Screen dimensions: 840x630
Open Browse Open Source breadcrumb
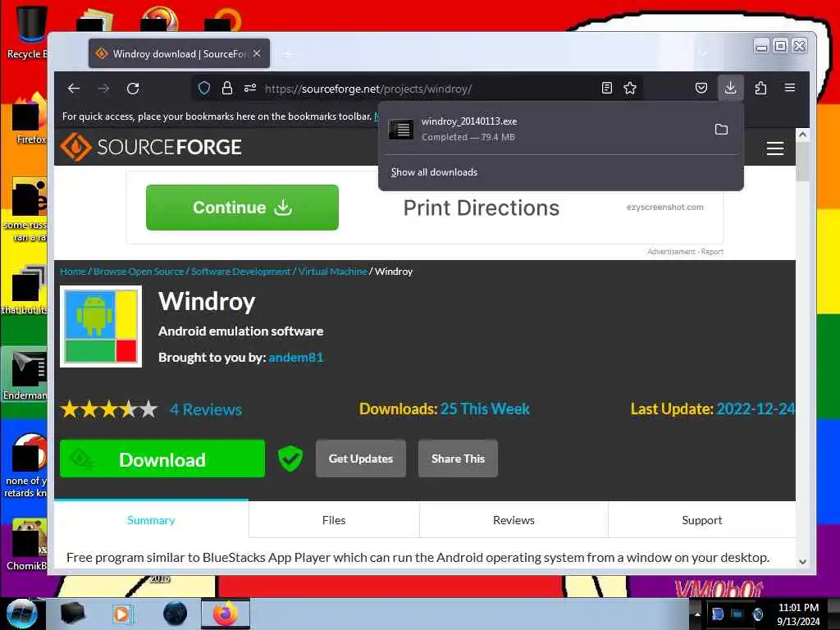138,272
